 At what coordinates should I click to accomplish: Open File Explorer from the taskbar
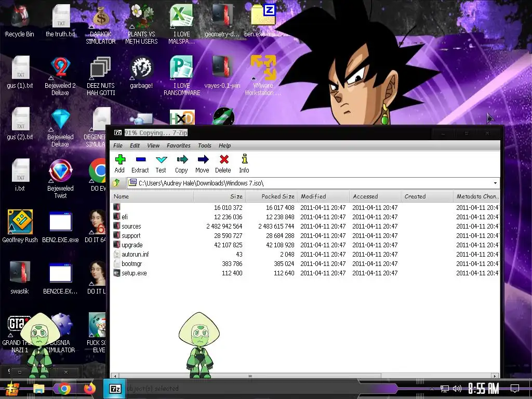point(38,389)
